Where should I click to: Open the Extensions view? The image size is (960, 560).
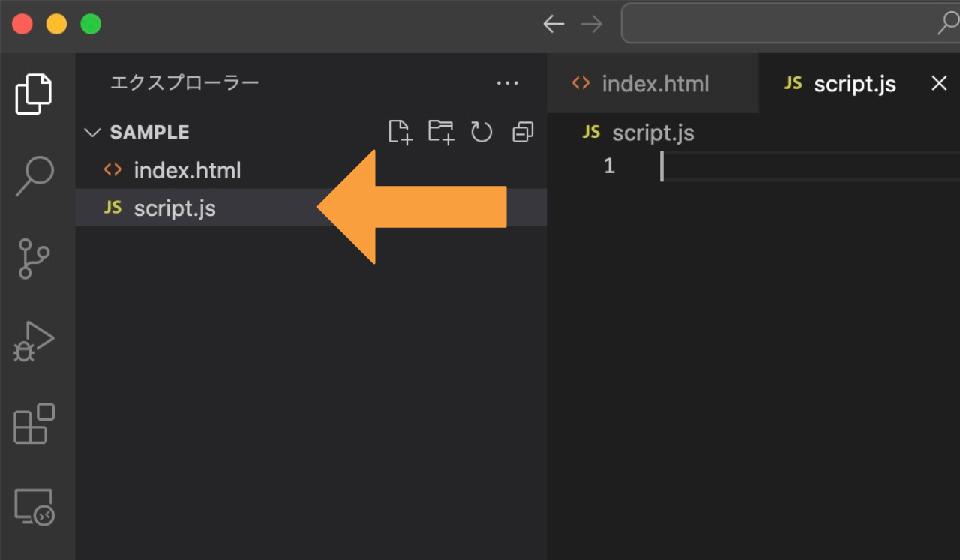[34, 424]
